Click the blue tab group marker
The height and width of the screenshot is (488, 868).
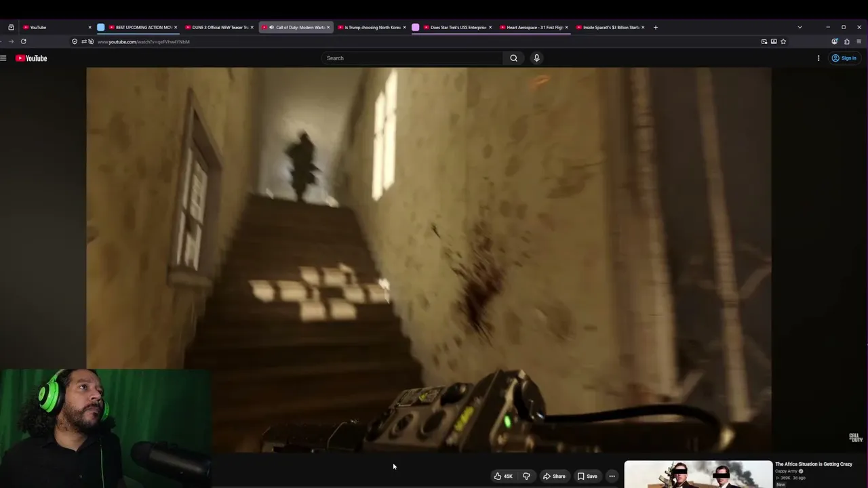point(101,27)
